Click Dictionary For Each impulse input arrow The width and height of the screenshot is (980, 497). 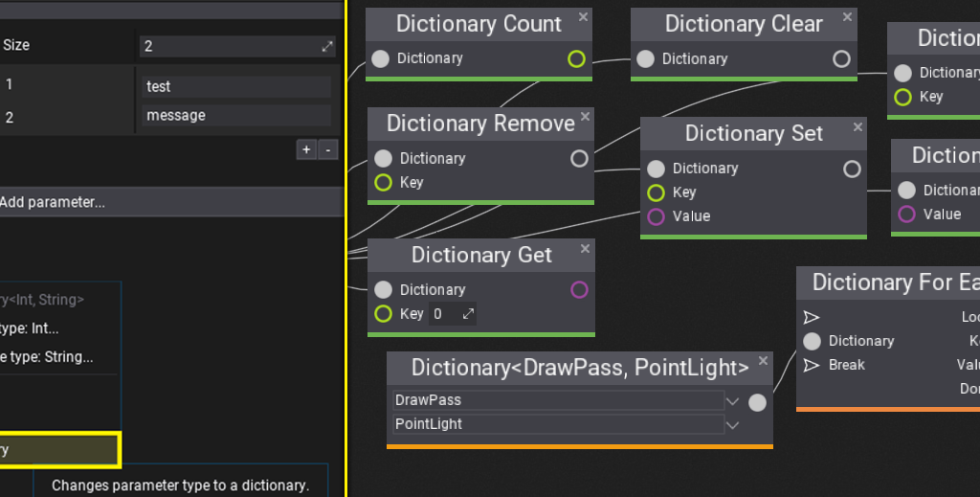point(812,318)
